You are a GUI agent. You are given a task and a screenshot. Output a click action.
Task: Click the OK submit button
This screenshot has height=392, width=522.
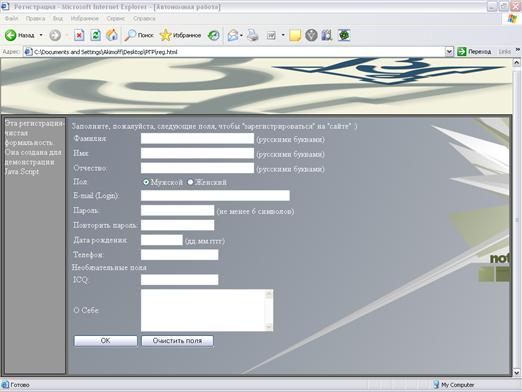tap(105, 341)
